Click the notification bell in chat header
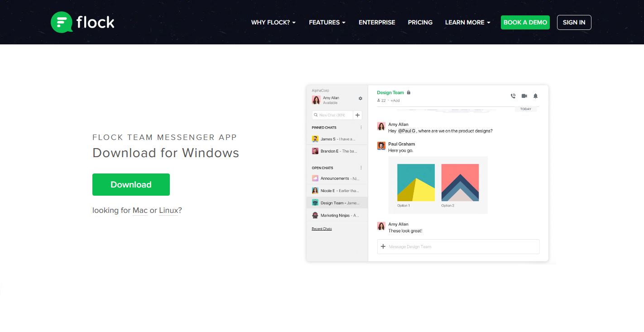The height and width of the screenshot is (332, 644). pos(536,96)
